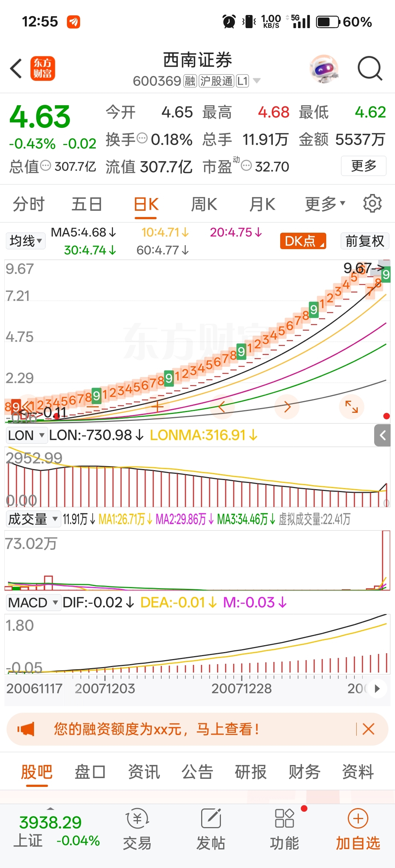This screenshot has width=395, height=868.
Task: Select the 资讯 tab
Action: 144,772
